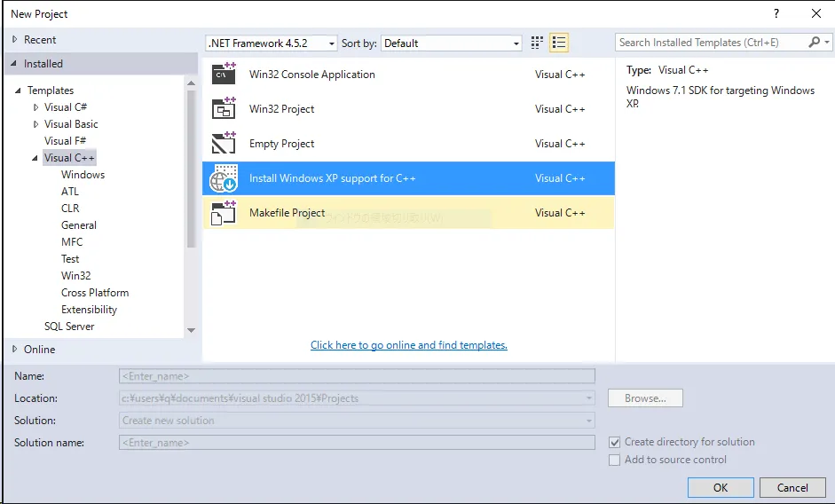The image size is (835, 504).
Task: Open the Location path dropdown
Action: pyautogui.click(x=589, y=398)
